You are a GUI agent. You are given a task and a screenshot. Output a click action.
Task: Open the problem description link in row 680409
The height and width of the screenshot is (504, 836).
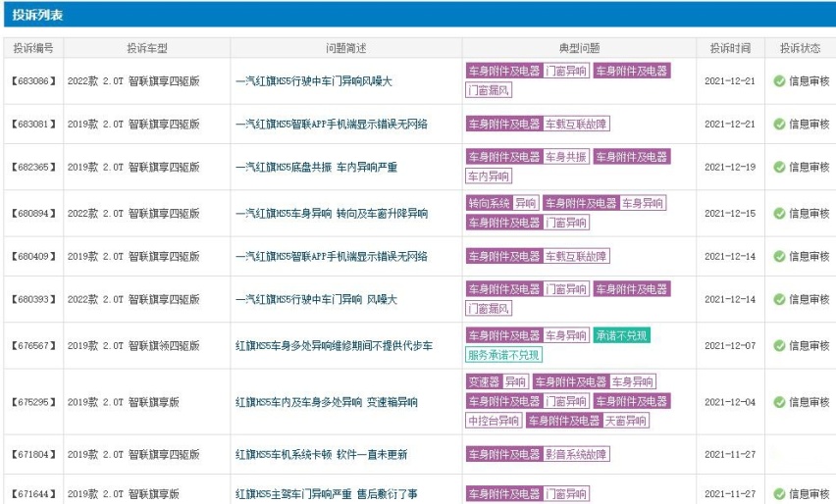[x=331, y=256]
